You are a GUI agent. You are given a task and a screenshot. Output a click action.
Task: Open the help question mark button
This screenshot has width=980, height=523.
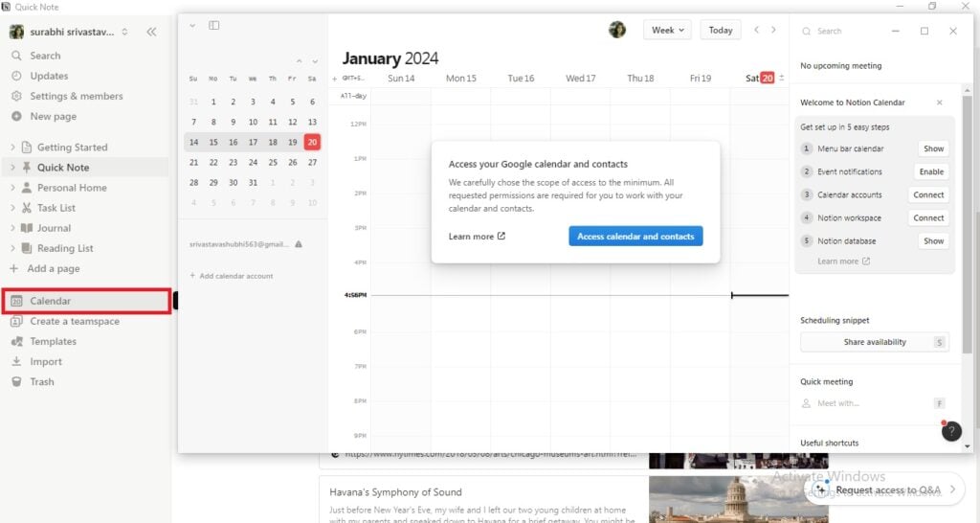pyautogui.click(x=951, y=431)
